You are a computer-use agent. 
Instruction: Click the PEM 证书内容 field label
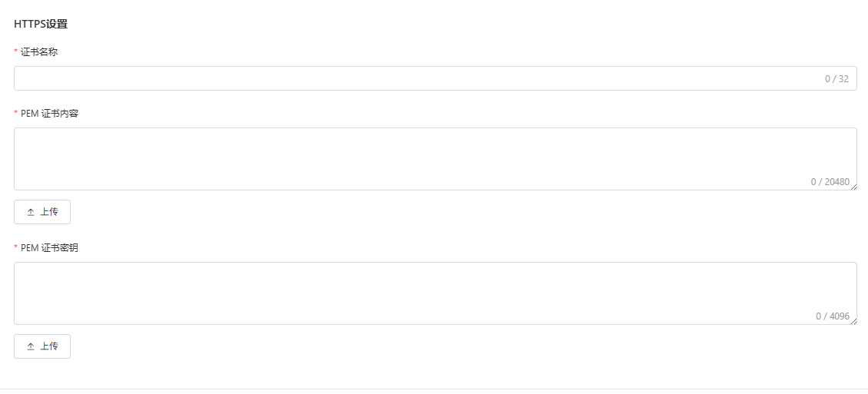point(50,114)
